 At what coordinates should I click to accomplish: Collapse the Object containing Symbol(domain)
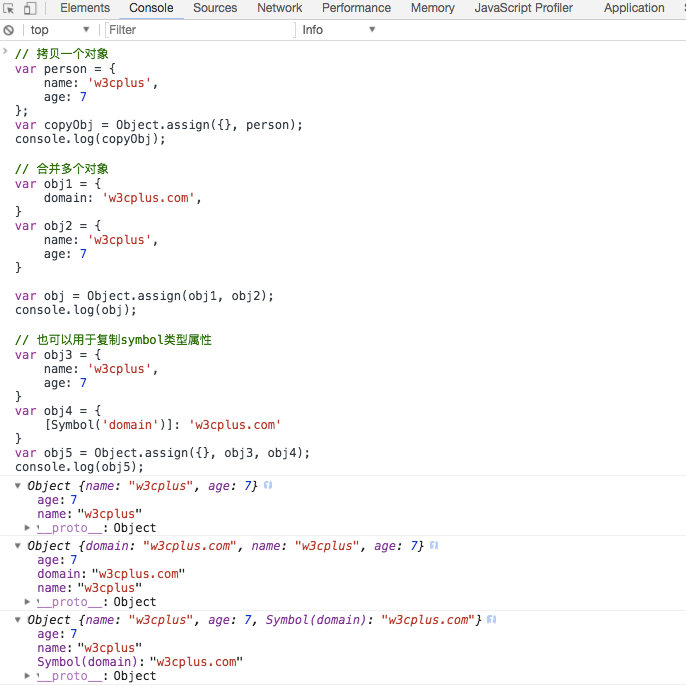coord(18,620)
